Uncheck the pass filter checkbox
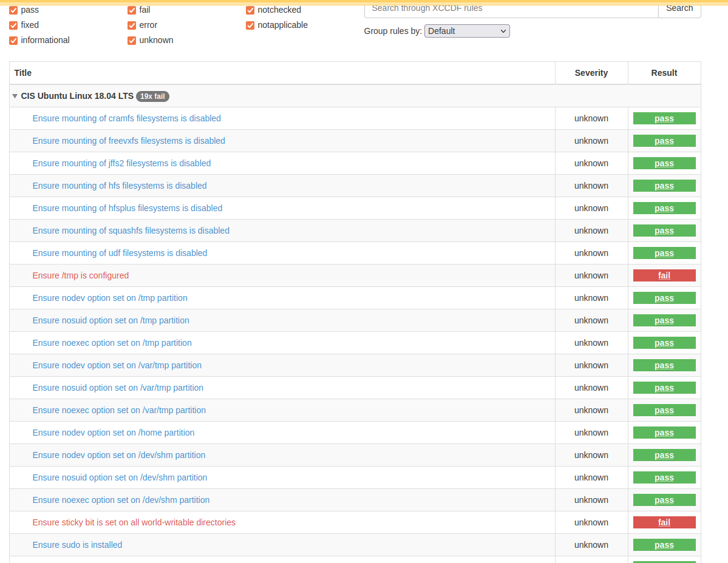 pyautogui.click(x=13, y=10)
